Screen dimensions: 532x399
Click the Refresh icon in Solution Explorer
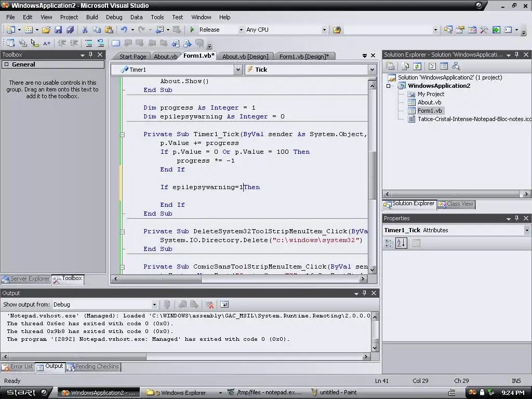tap(417, 66)
